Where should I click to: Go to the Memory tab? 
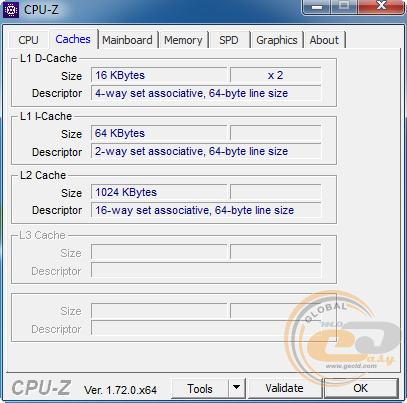183,40
